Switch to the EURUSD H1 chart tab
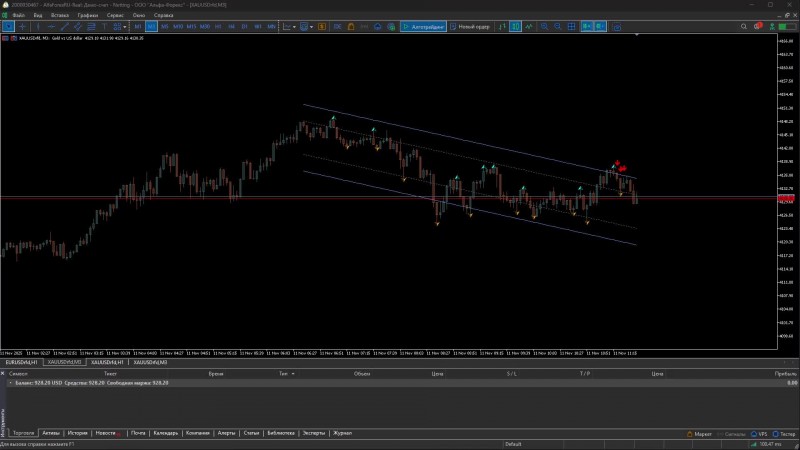Image resolution: width=800 pixels, height=450 pixels. [x=21, y=362]
